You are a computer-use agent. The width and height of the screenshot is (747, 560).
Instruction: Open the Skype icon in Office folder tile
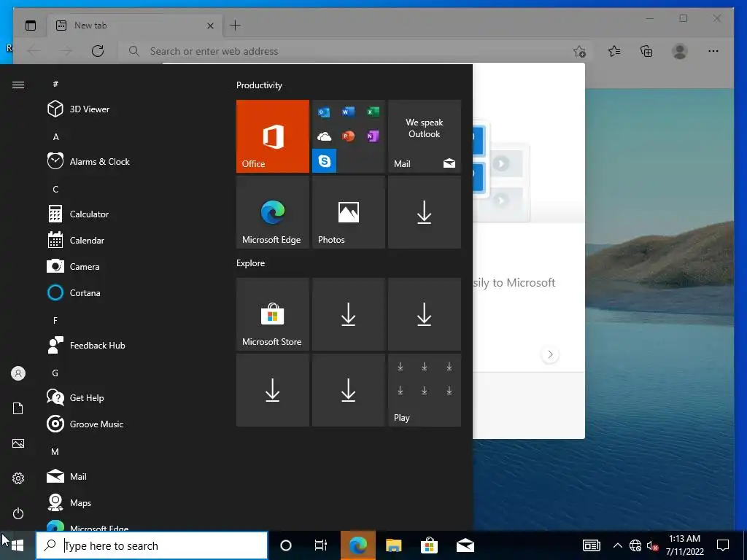325,161
